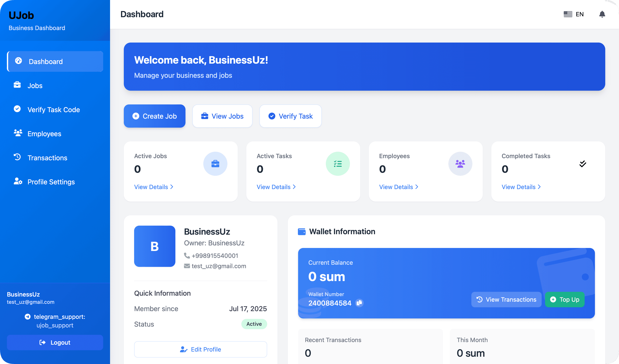The height and width of the screenshot is (364, 619).
Task: Open Profile Settings from sidebar
Action: point(51,182)
